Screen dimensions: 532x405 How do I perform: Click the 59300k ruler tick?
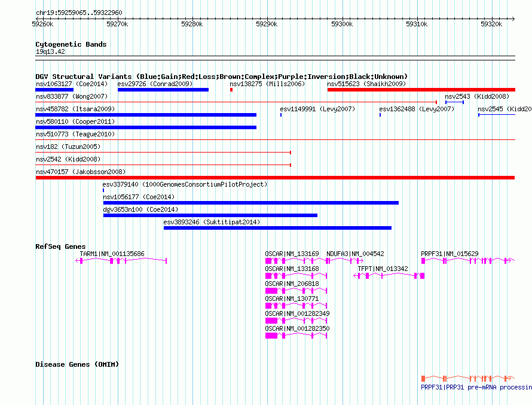342,24
